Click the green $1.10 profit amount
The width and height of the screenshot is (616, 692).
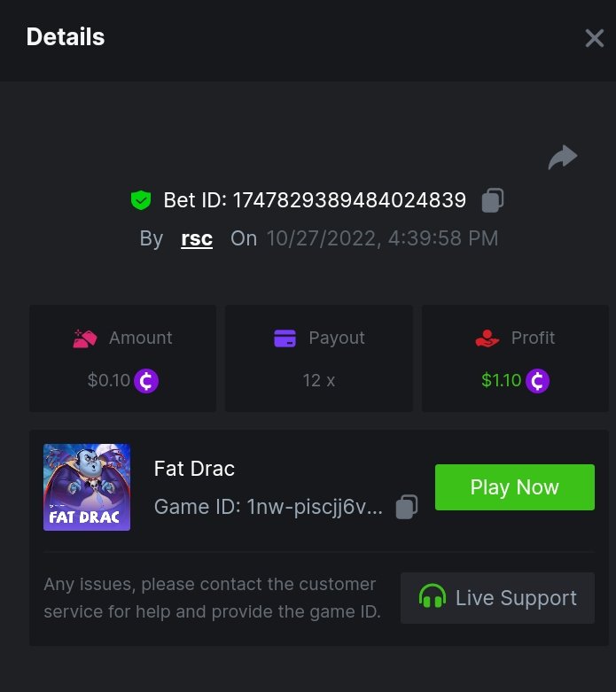click(x=501, y=381)
